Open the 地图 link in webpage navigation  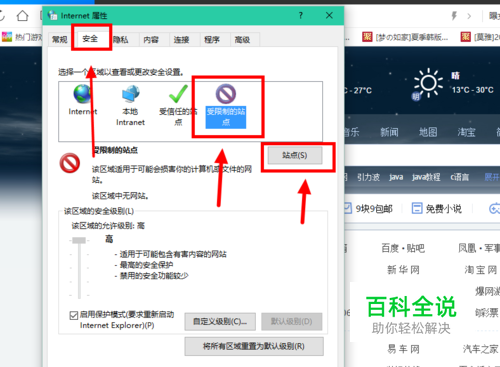click(428, 132)
